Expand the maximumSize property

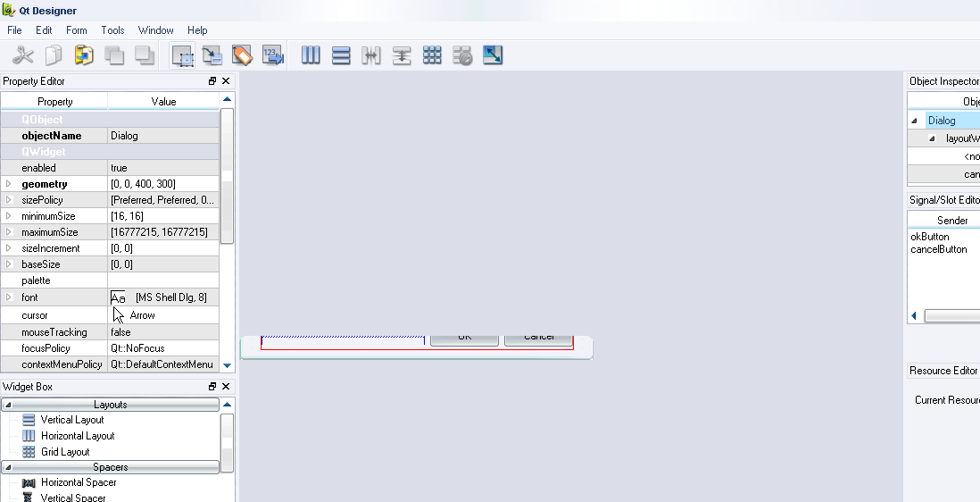tap(9, 232)
